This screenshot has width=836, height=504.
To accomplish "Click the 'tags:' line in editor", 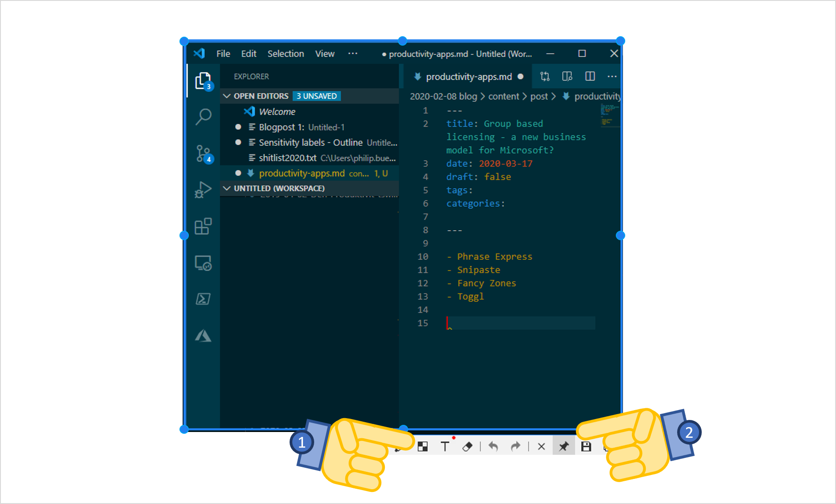I will click(x=459, y=191).
